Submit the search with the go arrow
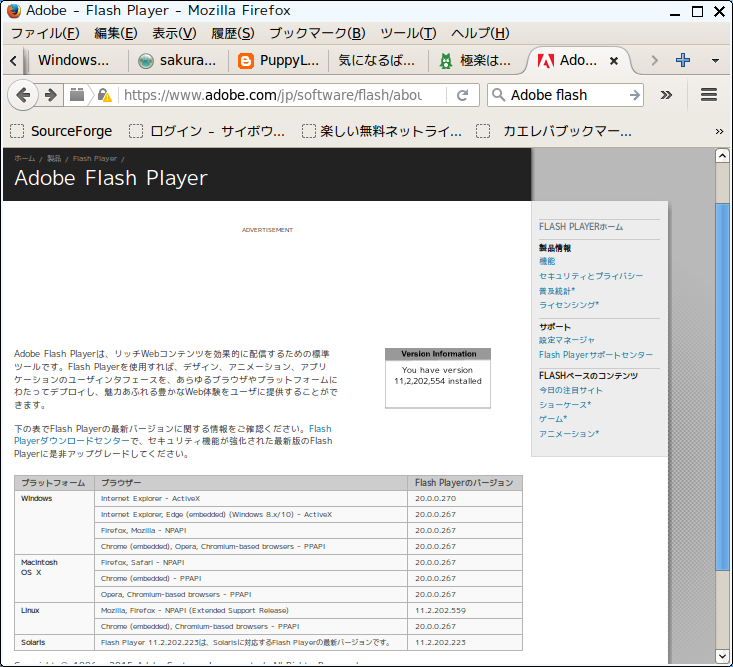 [x=634, y=95]
